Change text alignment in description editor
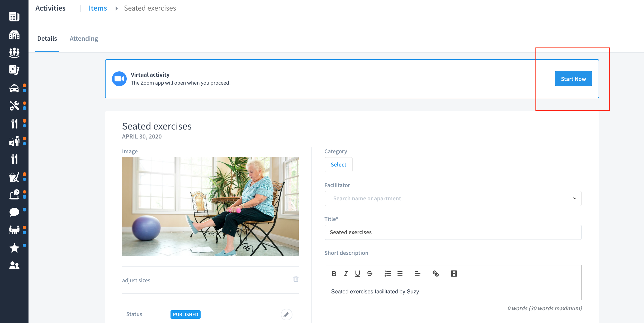 [417, 274]
